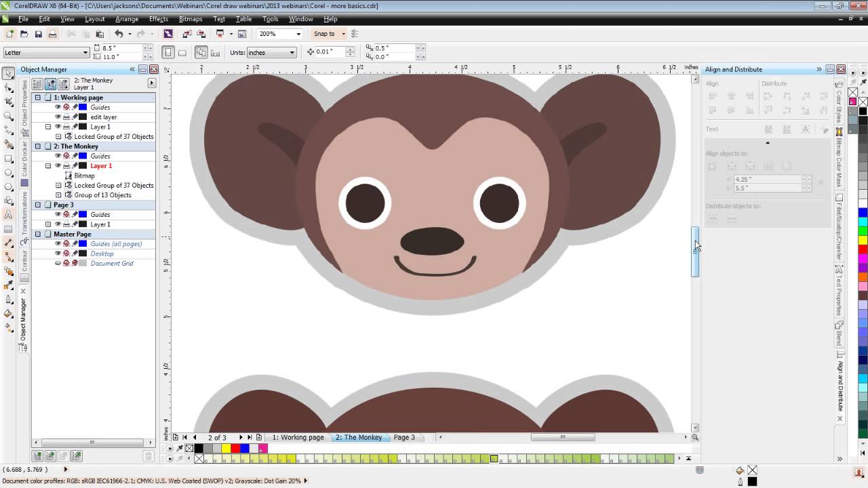Toggle printing for edit layer
The image size is (868, 488).
coord(66,117)
